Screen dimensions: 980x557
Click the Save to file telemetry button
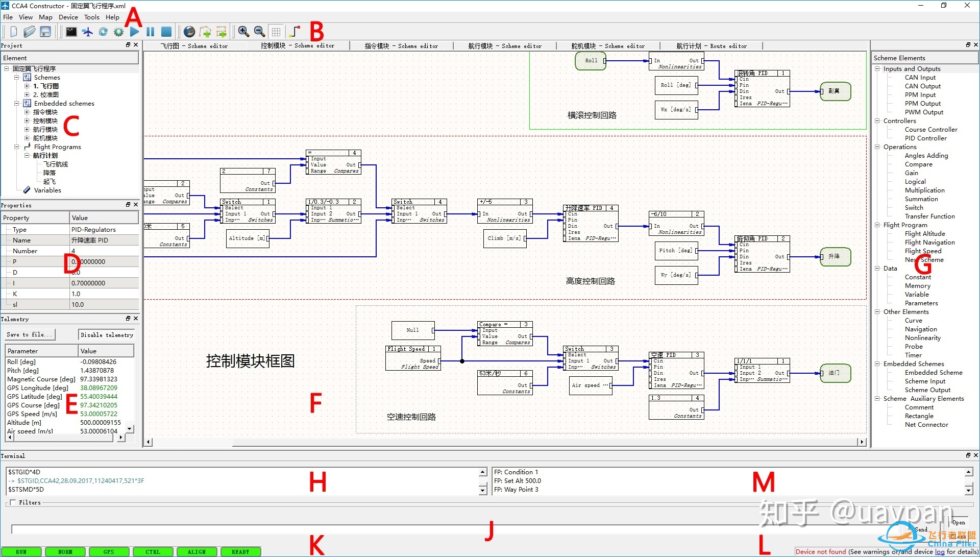pyautogui.click(x=29, y=335)
